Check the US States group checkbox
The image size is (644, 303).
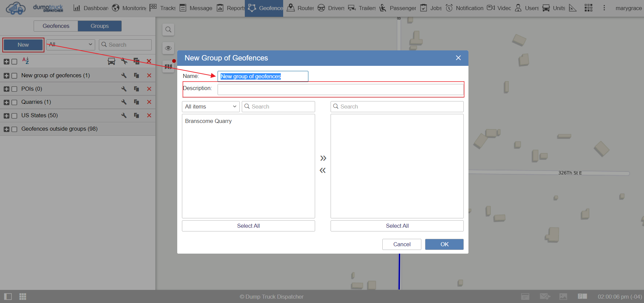14,116
